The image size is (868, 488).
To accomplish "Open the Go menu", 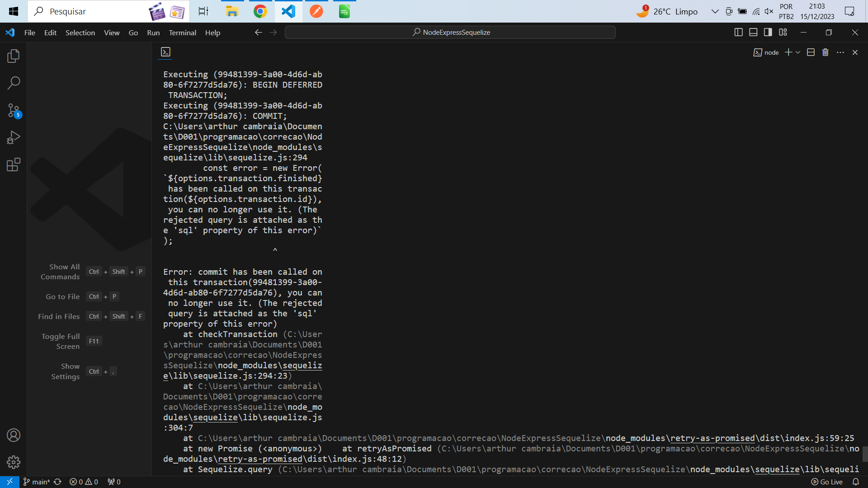I will (133, 33).
